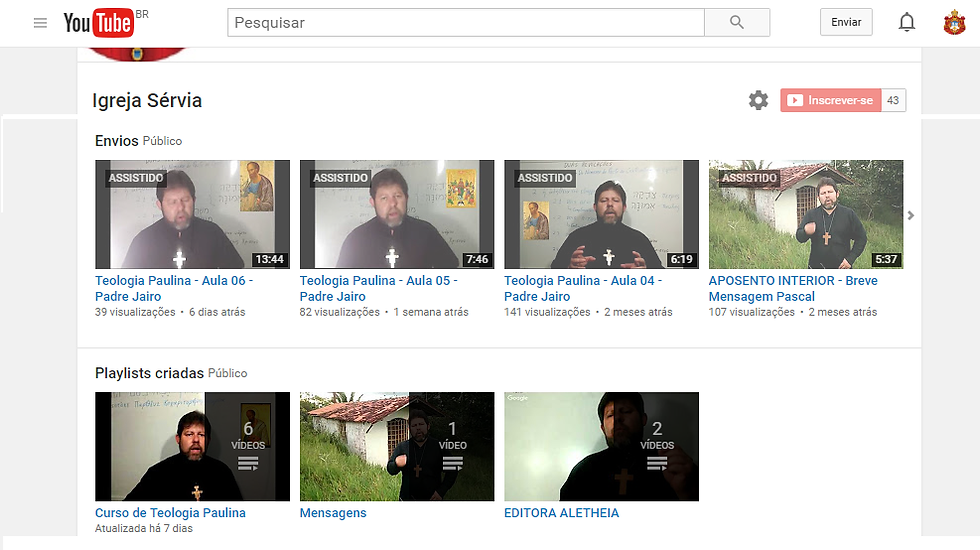Open the Aula 06 - Padre Jairo title link
The image size is (980, 550).
(x=174, y=288)
